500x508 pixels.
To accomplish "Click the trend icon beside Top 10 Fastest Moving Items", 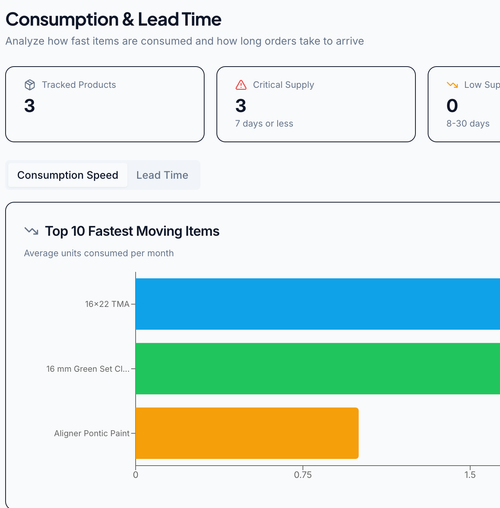I will coord(31,231).
